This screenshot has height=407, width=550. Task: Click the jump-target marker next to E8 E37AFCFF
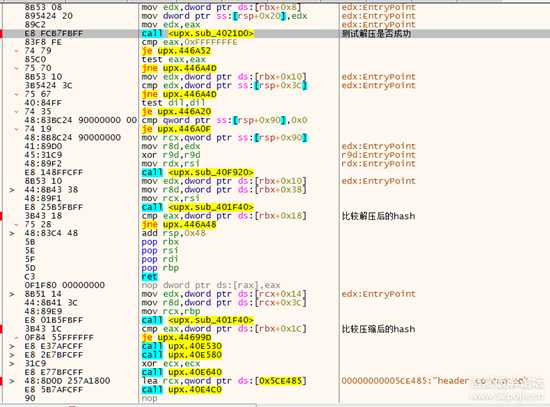point(12,346)
